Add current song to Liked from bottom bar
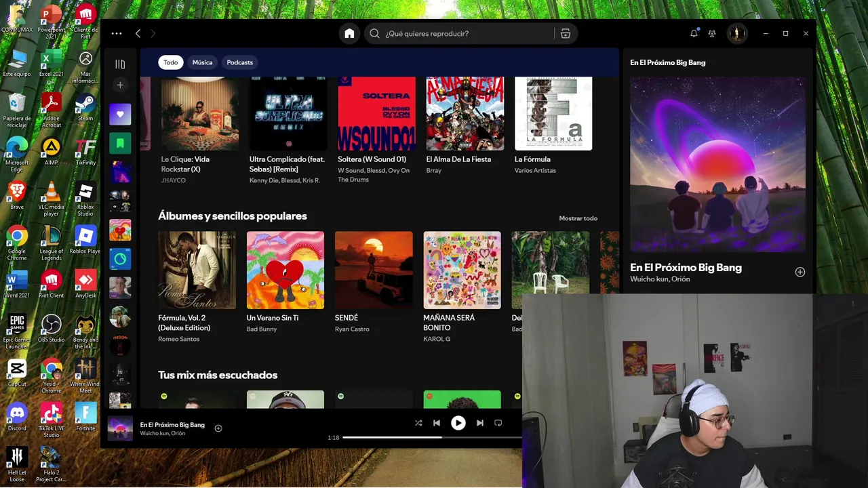This screenshot has width=868, height=488. tap(218, 428)
